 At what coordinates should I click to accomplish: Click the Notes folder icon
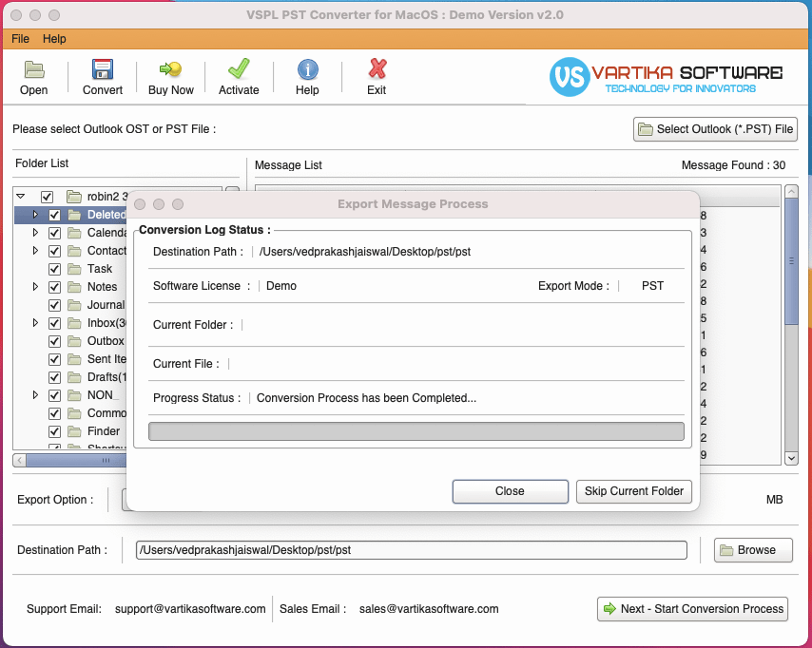[74, 287]
